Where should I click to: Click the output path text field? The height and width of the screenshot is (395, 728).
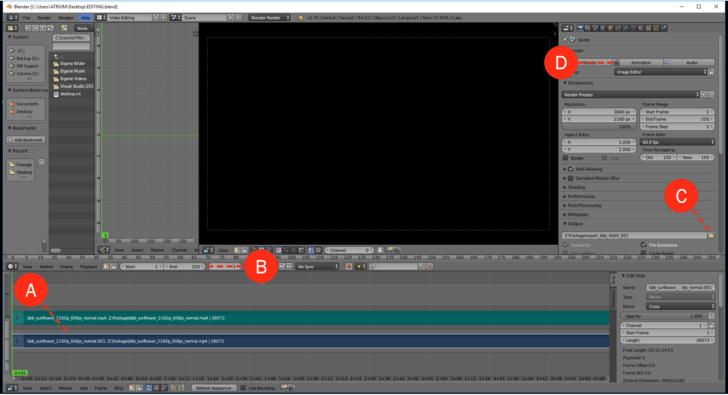coord(634,235)
